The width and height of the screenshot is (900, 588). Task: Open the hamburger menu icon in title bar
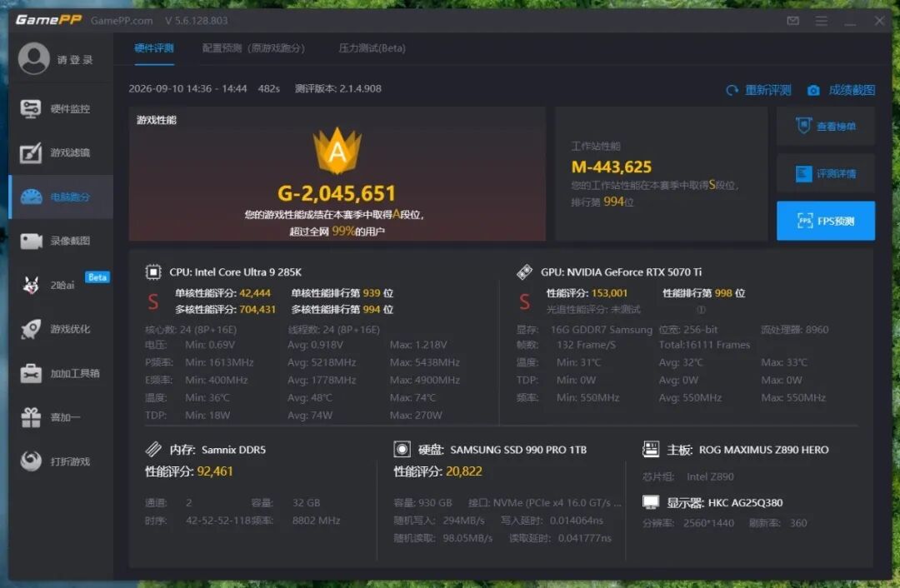822,21
